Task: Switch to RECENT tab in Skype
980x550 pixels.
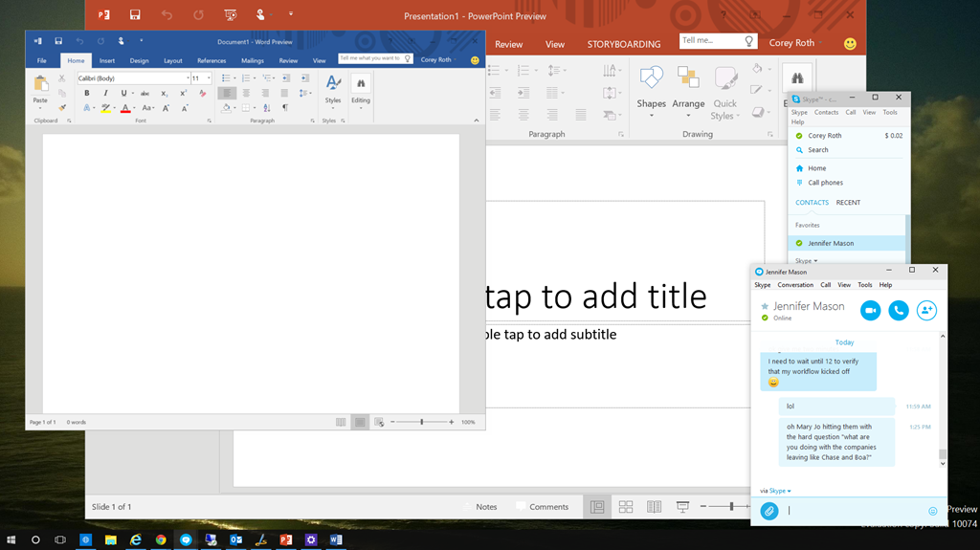Action: 848,203
